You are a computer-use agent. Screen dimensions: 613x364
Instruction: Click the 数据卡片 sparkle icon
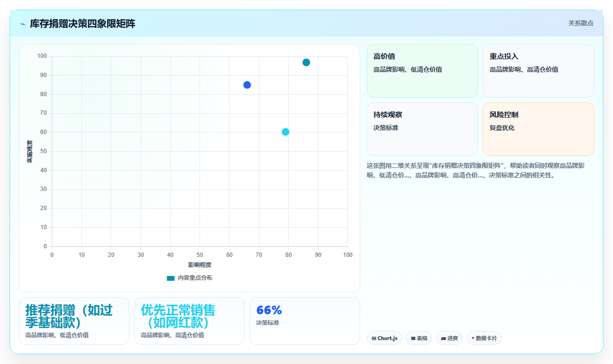tap(473, 338)
